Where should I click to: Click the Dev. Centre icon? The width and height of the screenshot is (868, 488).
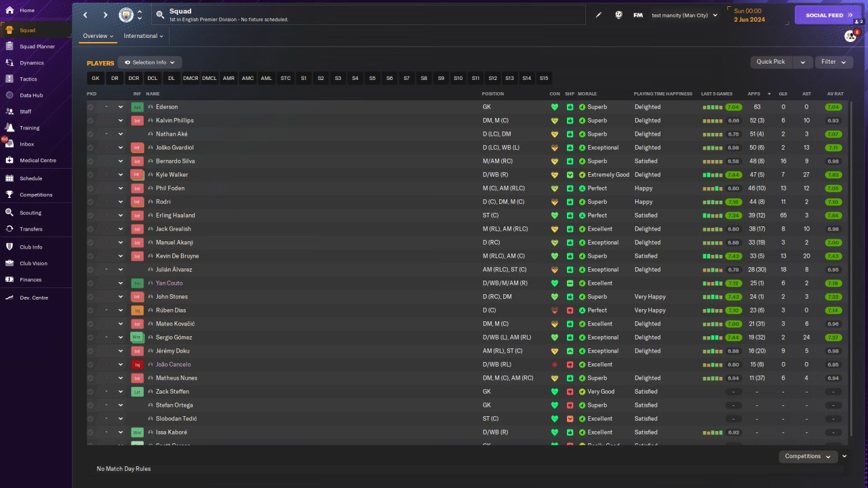[x=9, y=298]
